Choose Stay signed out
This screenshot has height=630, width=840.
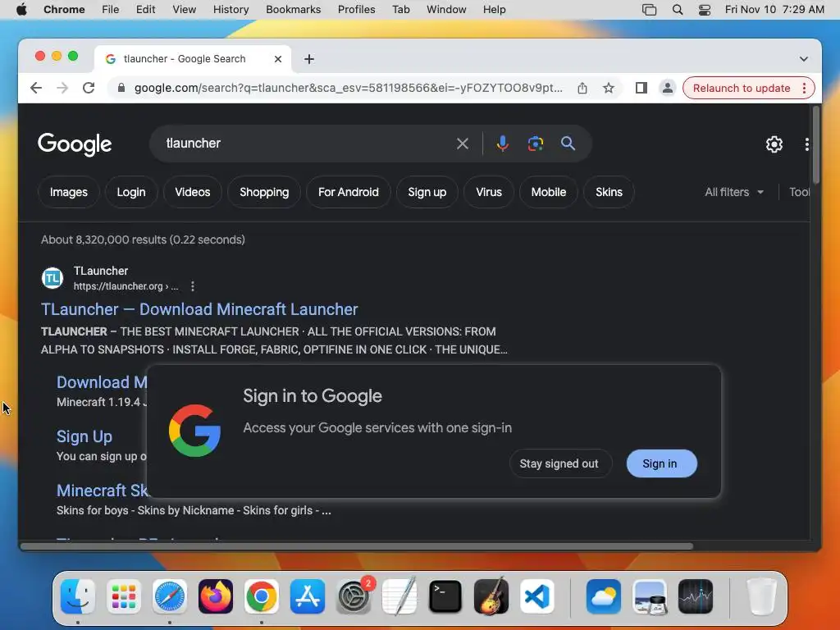coord(559,463)
